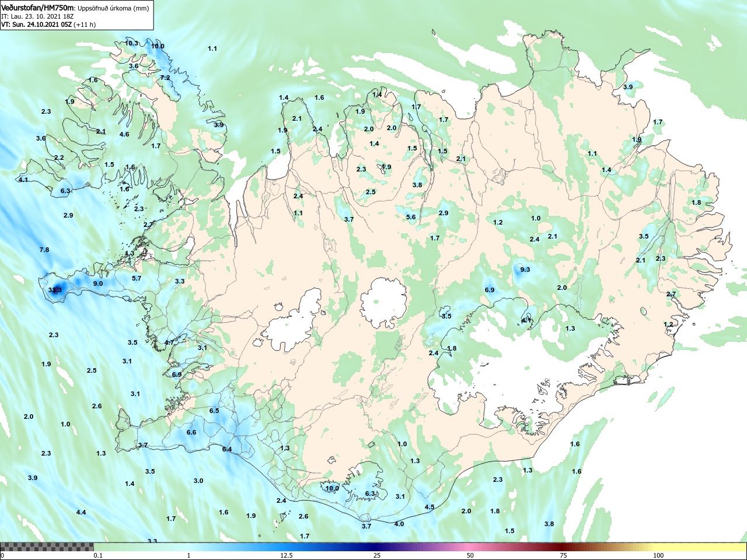Click the 25 label on color scale
This screenshot has height=560, width=747.
(377, 555)
